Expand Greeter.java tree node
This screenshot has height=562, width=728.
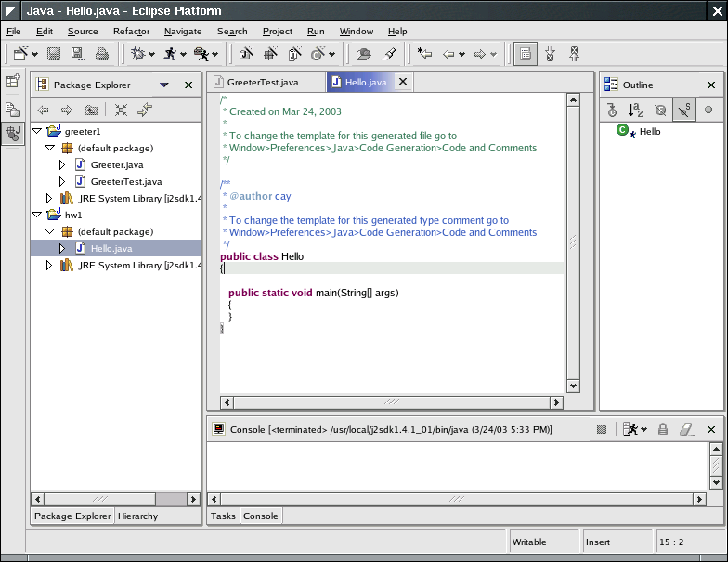point(61,164)
